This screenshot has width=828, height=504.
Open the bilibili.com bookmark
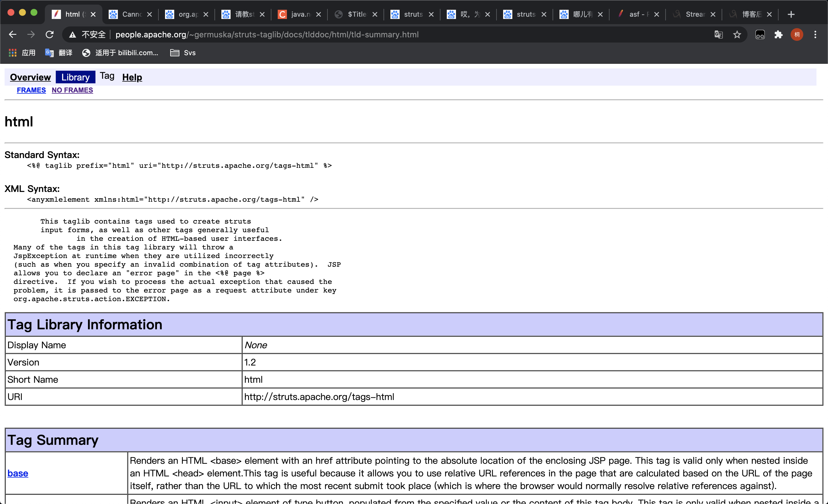pyautogui.click(x=120, y=53)
